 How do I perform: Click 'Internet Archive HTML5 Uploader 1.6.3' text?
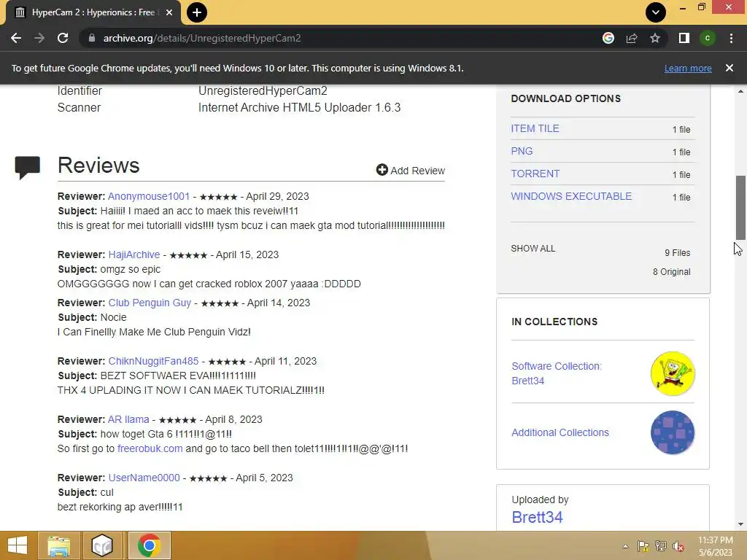(299, 108)
